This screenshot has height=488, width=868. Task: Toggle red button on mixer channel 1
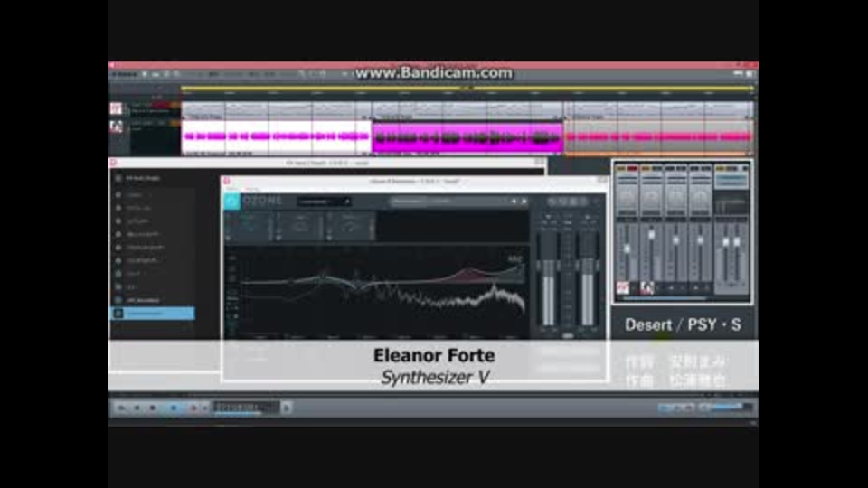coord(633,168)
